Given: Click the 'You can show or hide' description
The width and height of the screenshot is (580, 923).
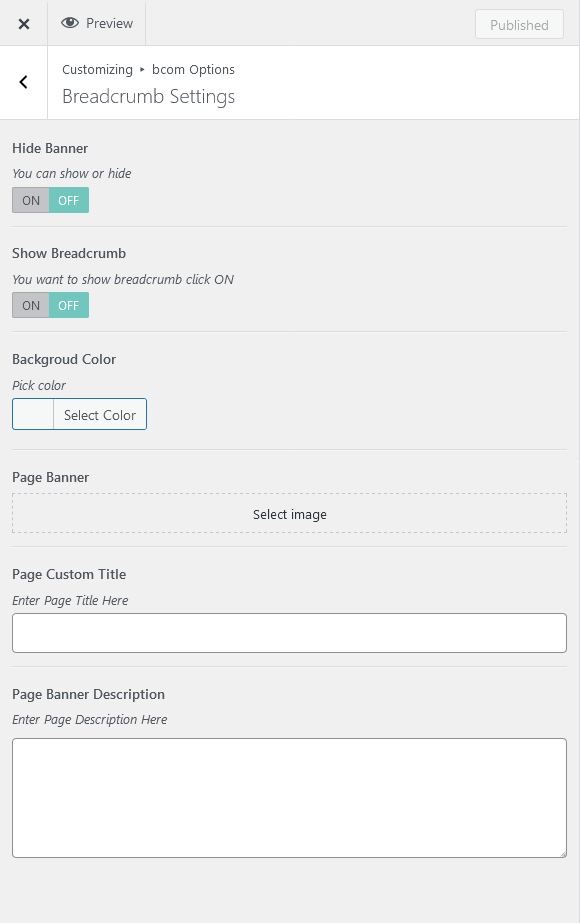Looking at the screenshot, I should (x=72, y=174).
